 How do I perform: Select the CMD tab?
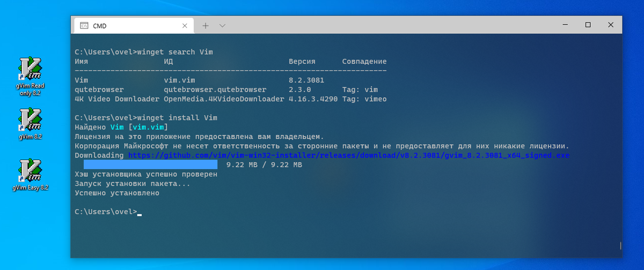[x=133, y=25]
